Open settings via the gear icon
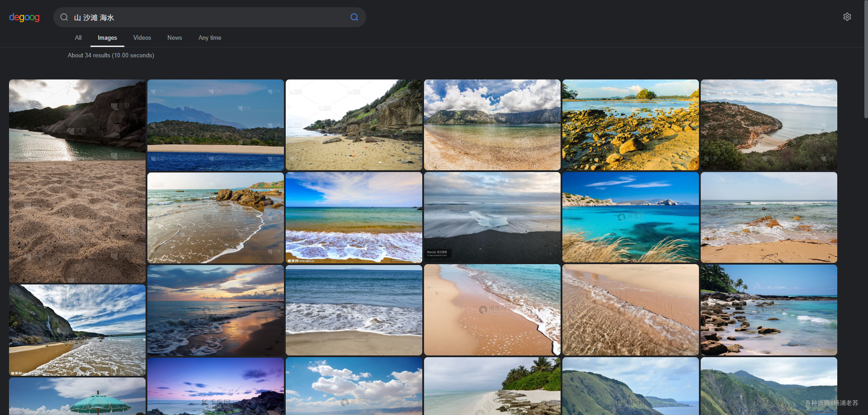 [x=847, y=17]
